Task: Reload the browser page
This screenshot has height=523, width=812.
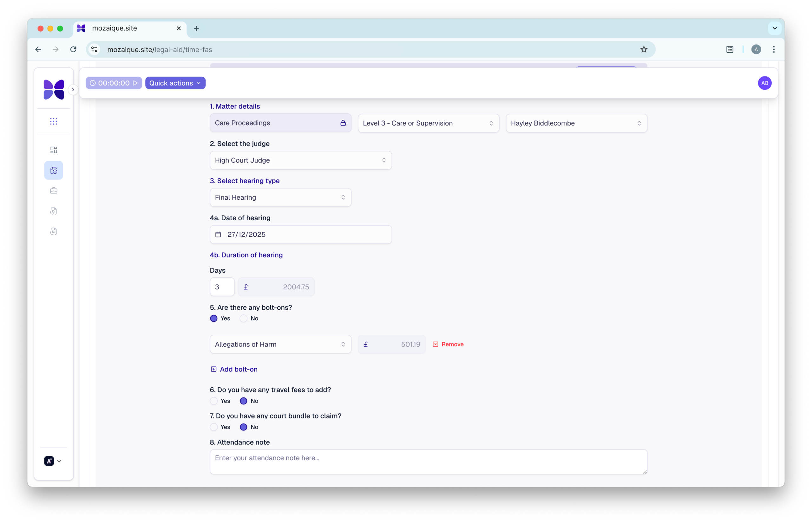Action: point(73,49)
